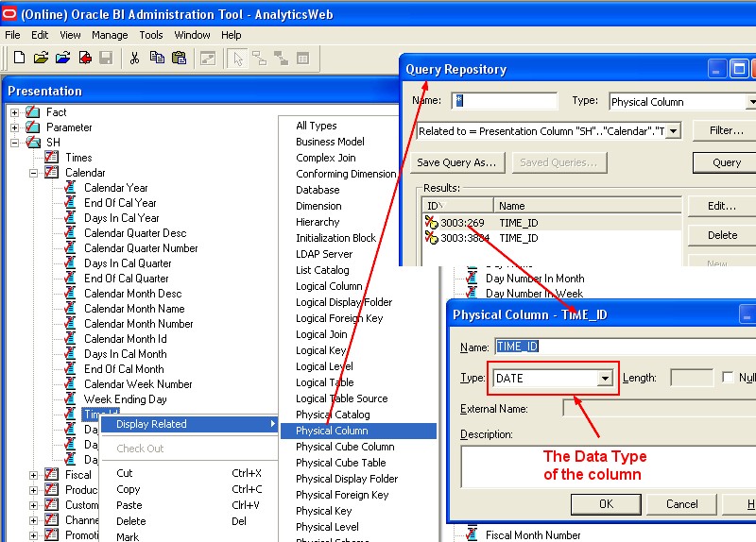Open the Window menu
The height and width of the screenshot is (542, 756).
(x=192, y=35)
